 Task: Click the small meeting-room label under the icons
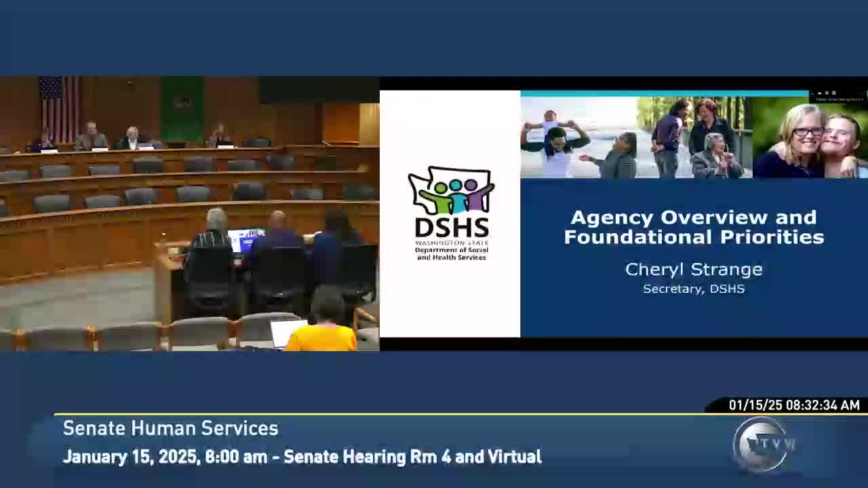[x=840, y=100]
